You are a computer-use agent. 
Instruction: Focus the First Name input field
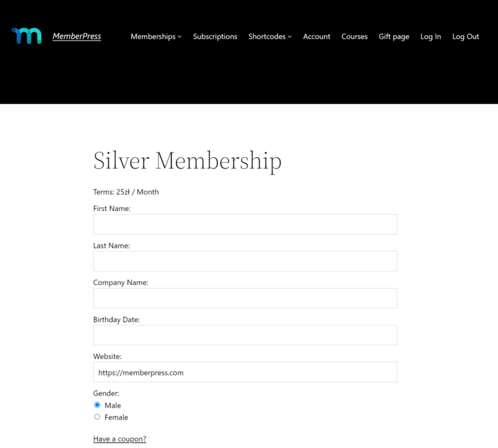pos(245,224)
